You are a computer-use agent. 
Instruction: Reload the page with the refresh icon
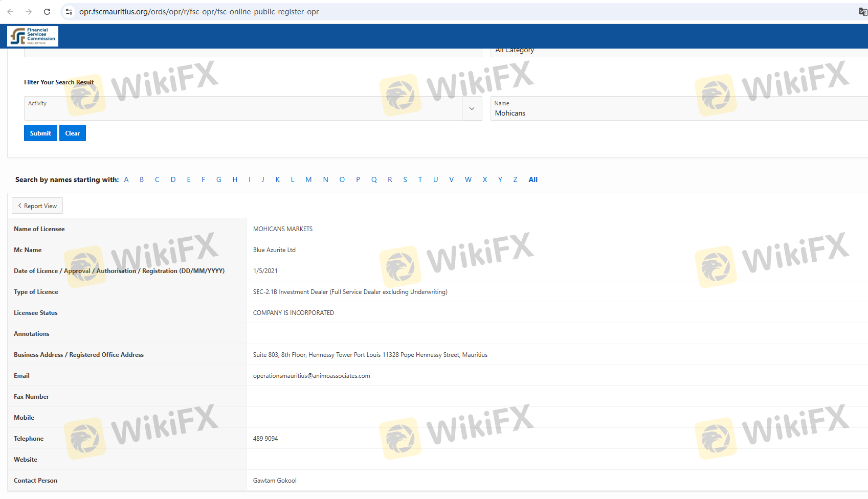tap(47, 12)
